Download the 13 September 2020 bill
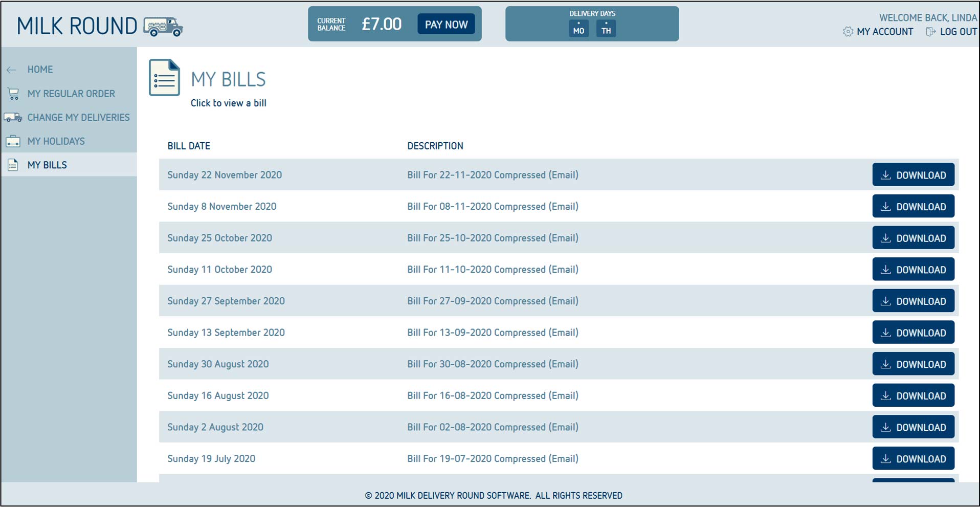This screenshot has height=507, width=980. click(x=913, y=333)
